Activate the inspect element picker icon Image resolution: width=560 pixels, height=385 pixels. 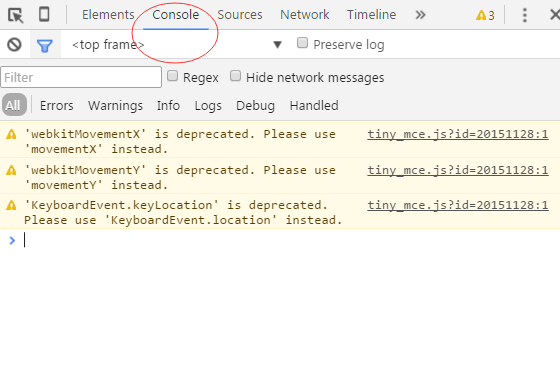click(x=16, y=15)
